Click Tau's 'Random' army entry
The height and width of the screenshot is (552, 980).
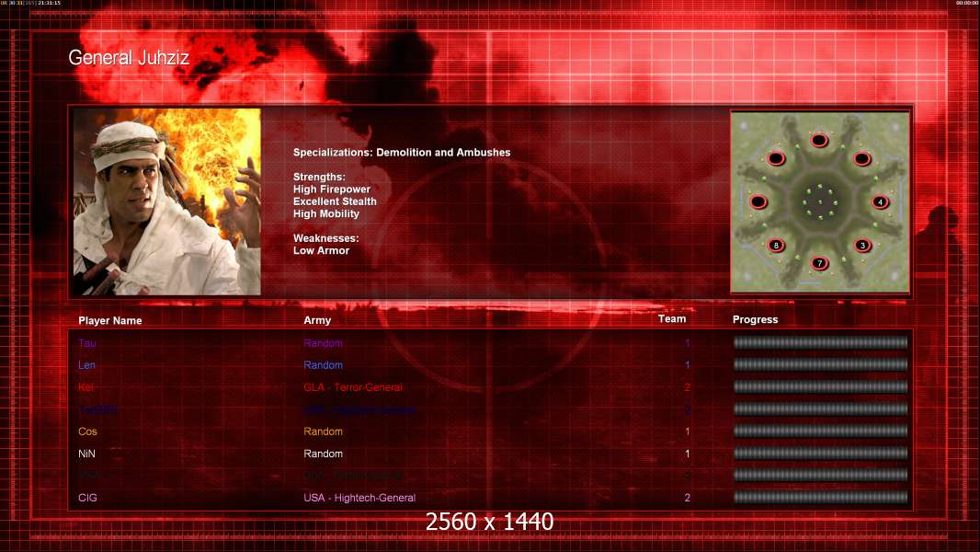[323, 343]
